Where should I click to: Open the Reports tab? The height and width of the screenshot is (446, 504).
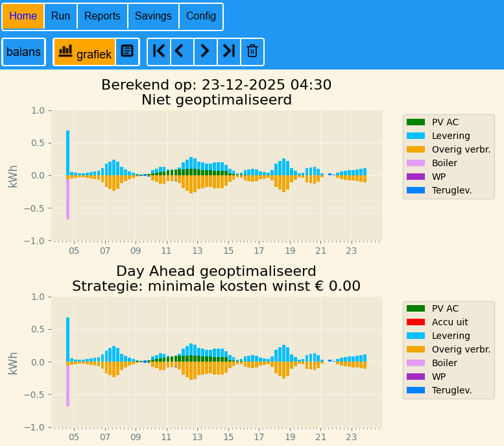[102, 16]
